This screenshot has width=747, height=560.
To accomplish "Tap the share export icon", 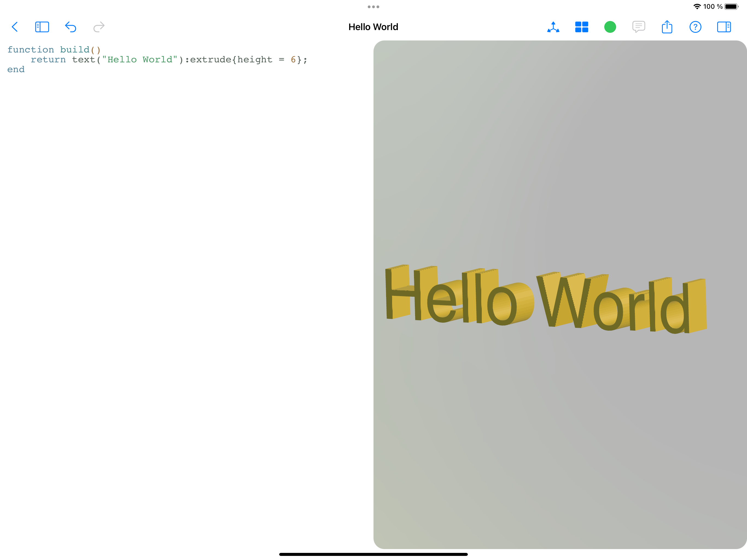I will [667, 27].
